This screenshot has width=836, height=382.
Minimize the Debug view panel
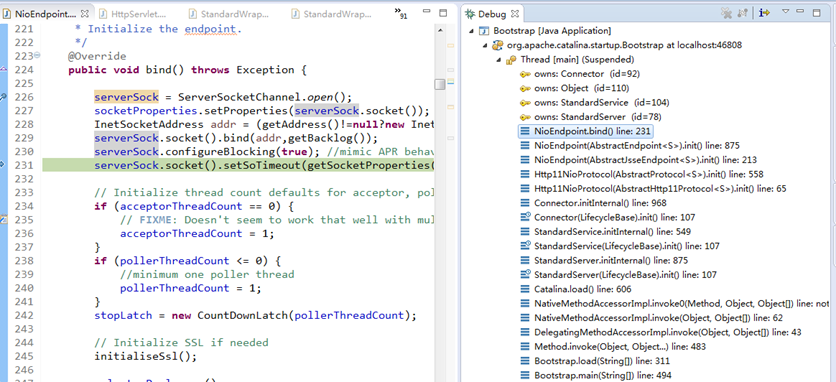click(x=800, y=11)
